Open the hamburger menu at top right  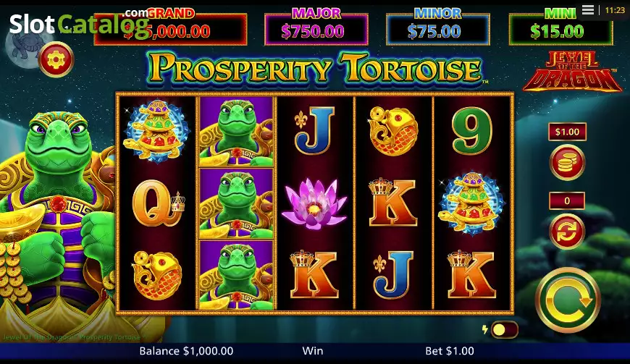[588, 10]
